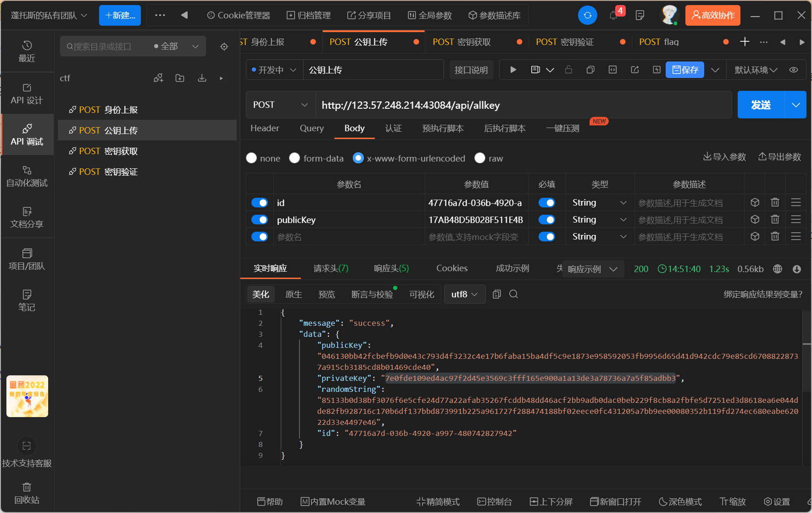Copy the response with the copy icon
Screen dimensions: 812x513
496,294
